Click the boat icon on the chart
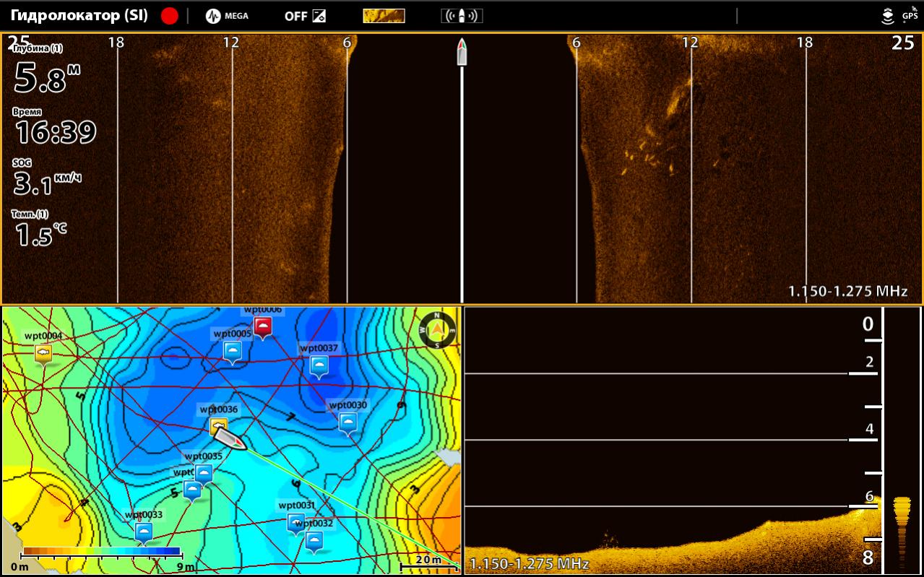The width and height of the screenshot is (924, 577). [231, 439]
